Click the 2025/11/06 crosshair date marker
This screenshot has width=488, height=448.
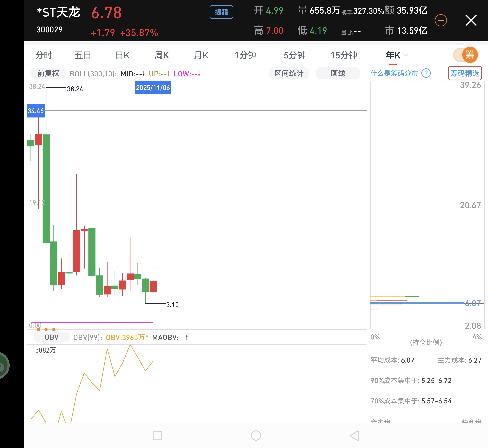(x=153, y=88)
